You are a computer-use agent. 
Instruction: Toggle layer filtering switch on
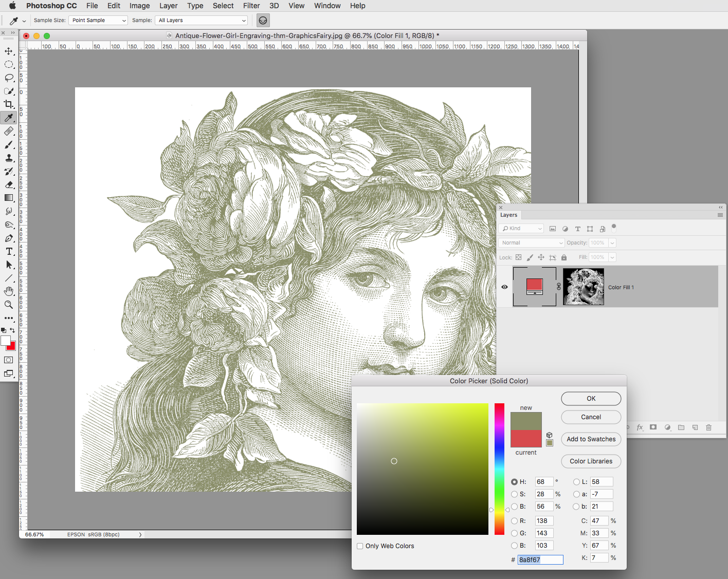[x=614, y=228]
